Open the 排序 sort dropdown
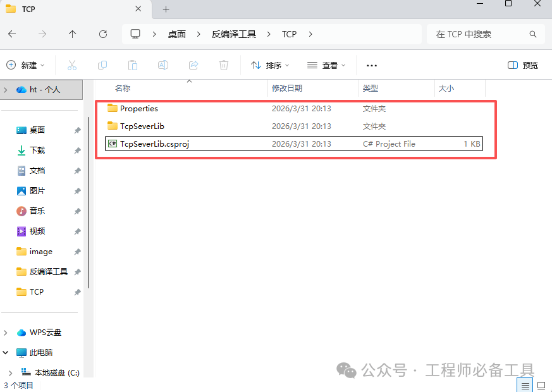This screenshot has height=392, width=552. coord(270,65)
